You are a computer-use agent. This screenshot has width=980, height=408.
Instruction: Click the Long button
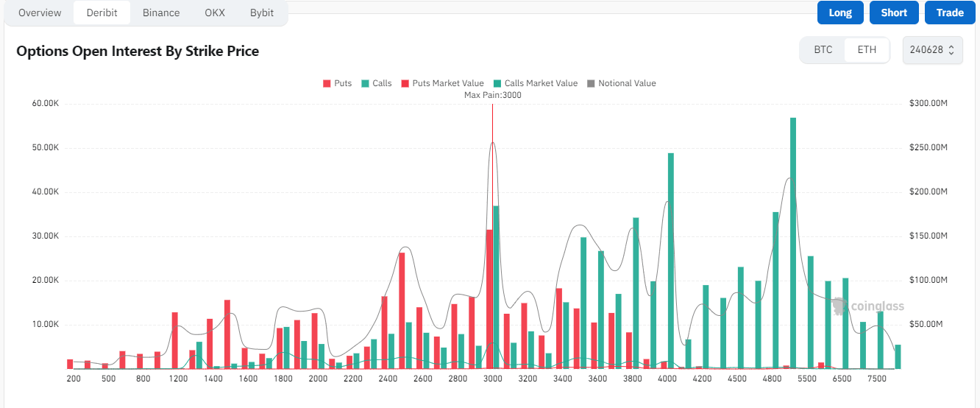tap(840, 13)
